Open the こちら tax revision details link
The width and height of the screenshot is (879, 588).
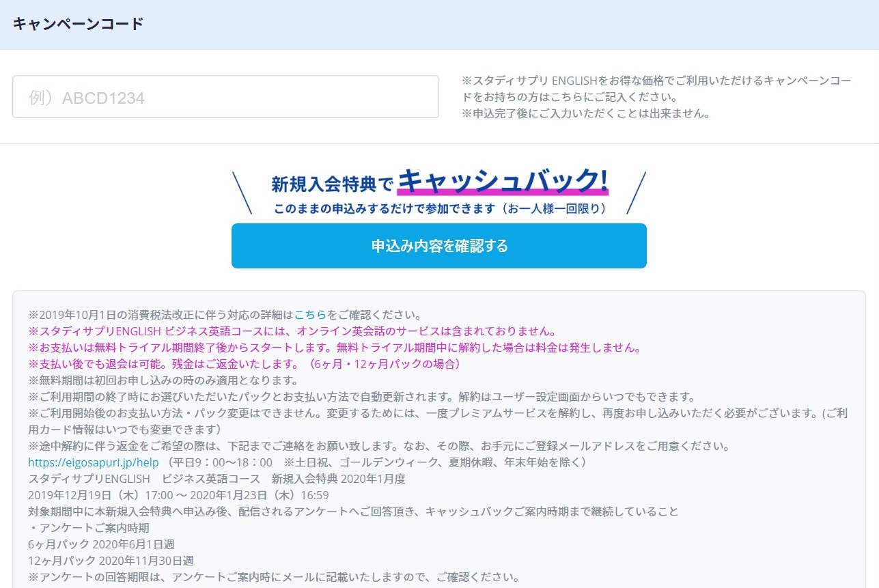point(311,316)
